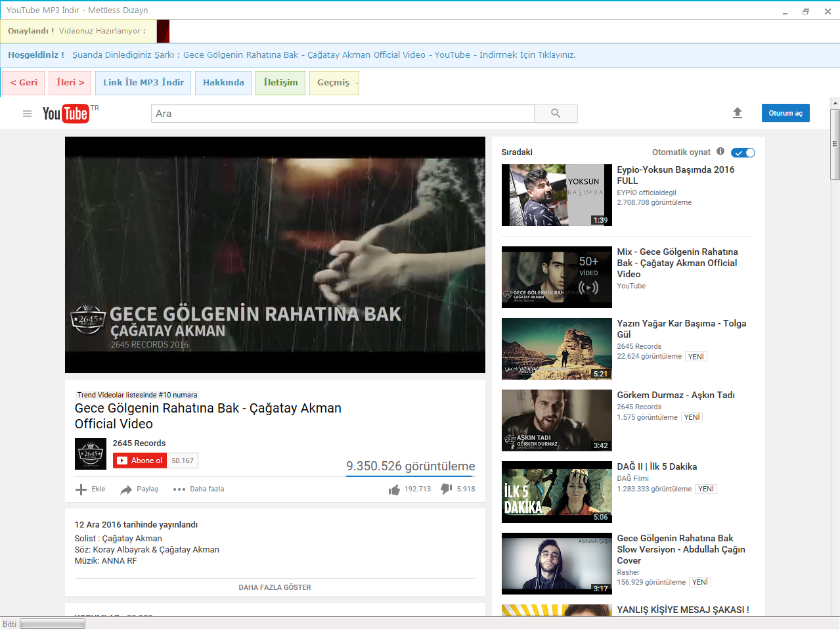Click the Oturum aç sign-in button
This screenshot has height=630, width=840.
tap(785, 113)
